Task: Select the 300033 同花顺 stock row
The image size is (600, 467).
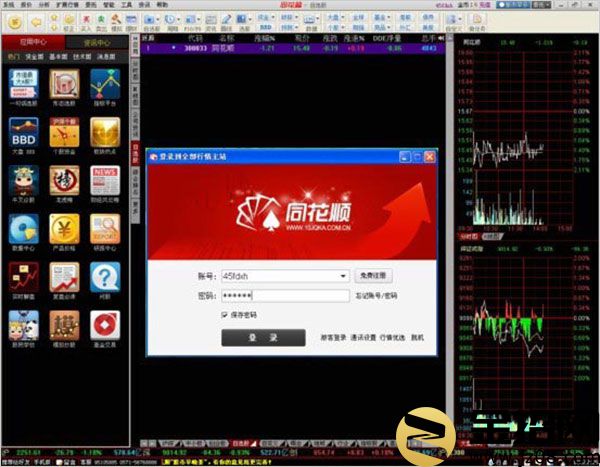Action: 292,48
